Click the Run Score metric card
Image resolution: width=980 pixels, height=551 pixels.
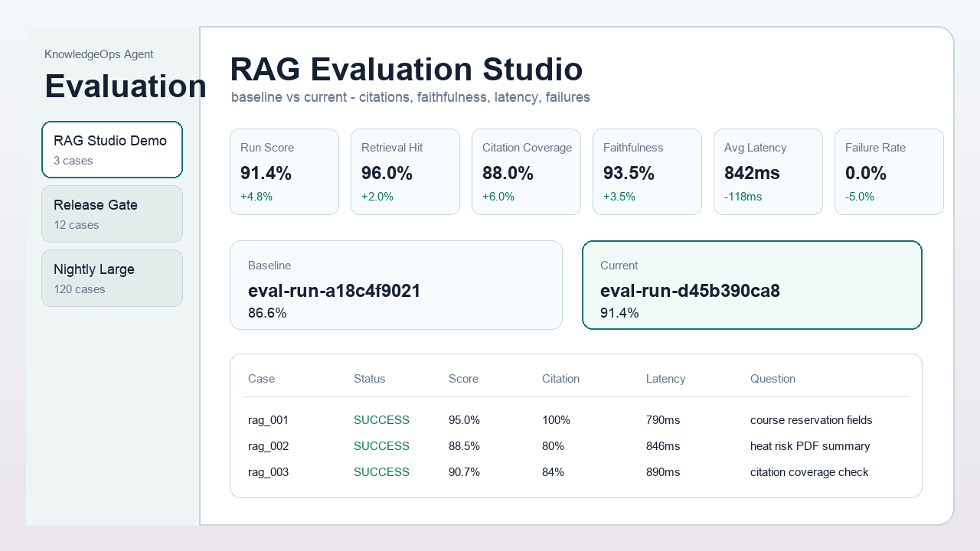click(x=284, y=171)
